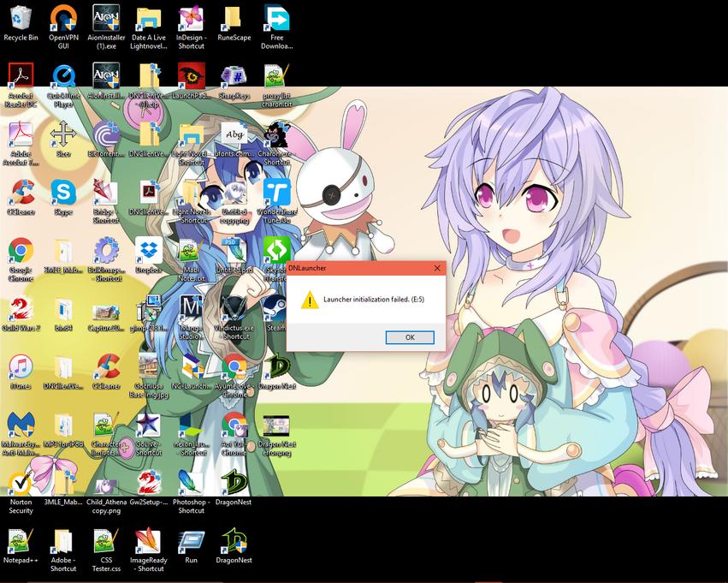Select the Guild Wars 2 icon
Image resolution: width=728 pixels, height=583 pixels.
pyautogui.click(x=21, y=308)
